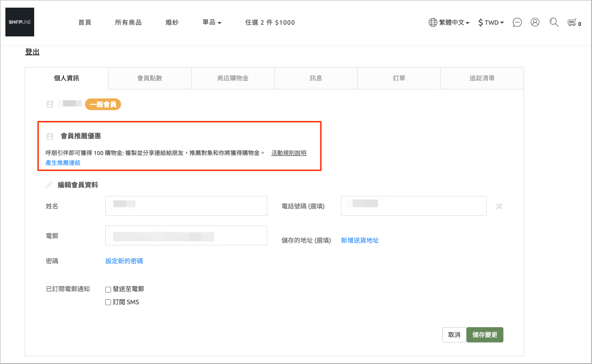Remove phone number with the X icon
This screenshot has height=364, width=592.
[x=499, y=206]
